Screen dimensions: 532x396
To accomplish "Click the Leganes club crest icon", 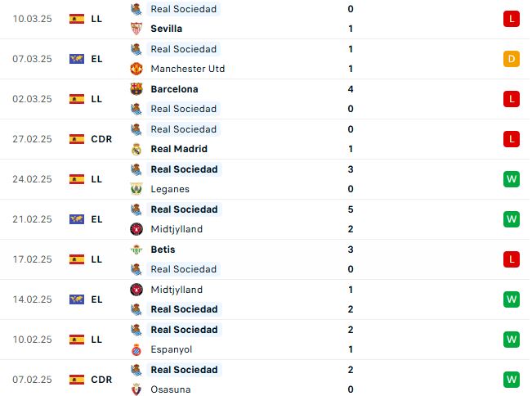I will tap(136, 189).
